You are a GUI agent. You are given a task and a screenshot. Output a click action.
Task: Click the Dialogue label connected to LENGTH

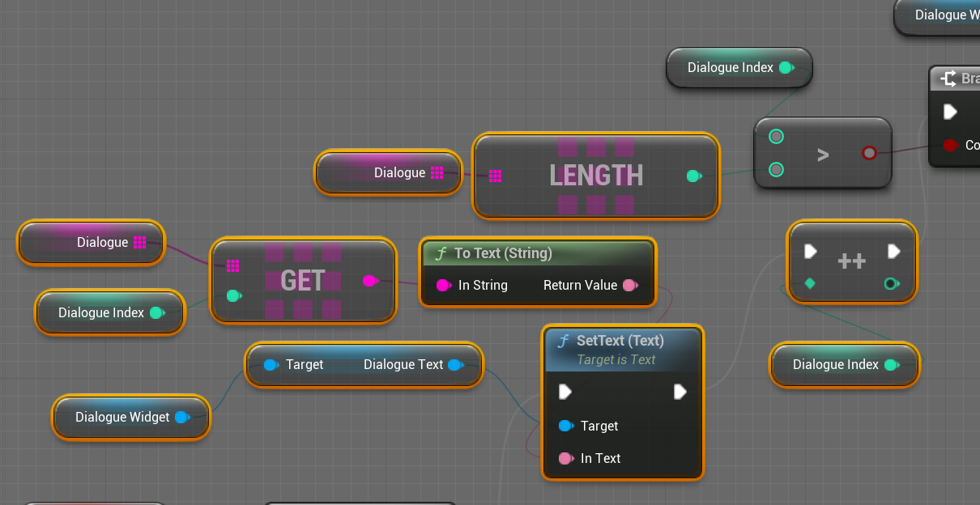point(399,172)
